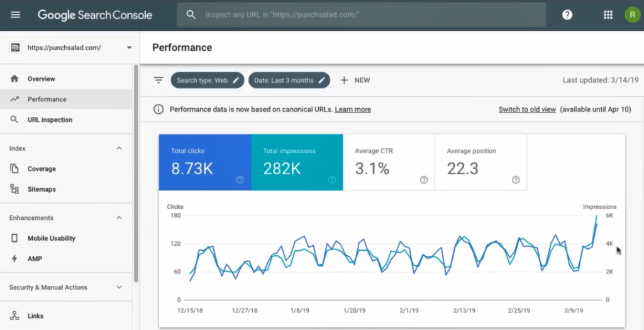Click the 12/15/18 chart date label
644x330 pixels.
pyautogui.click(x=190, y=311)
